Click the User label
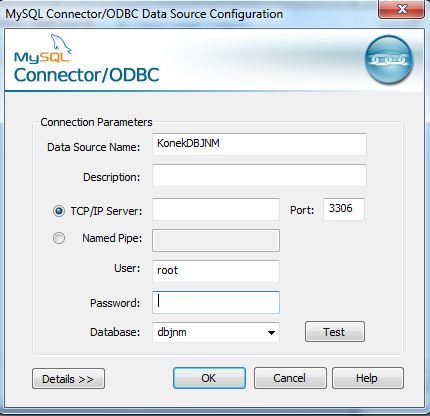 [127, 268]
